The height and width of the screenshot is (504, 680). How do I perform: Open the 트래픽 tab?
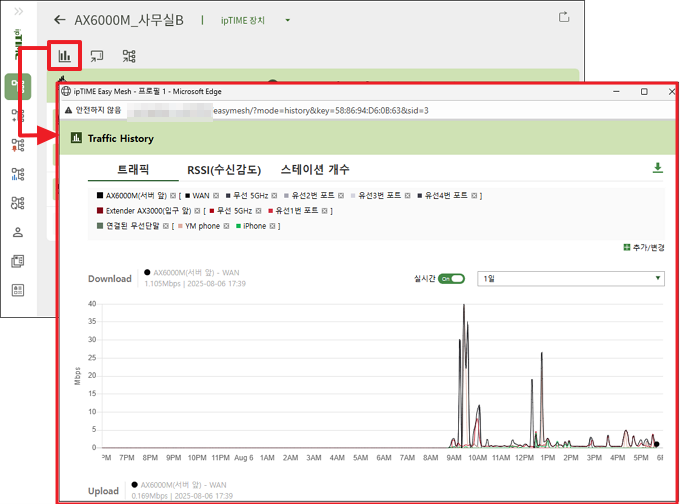tap(133, 170)
